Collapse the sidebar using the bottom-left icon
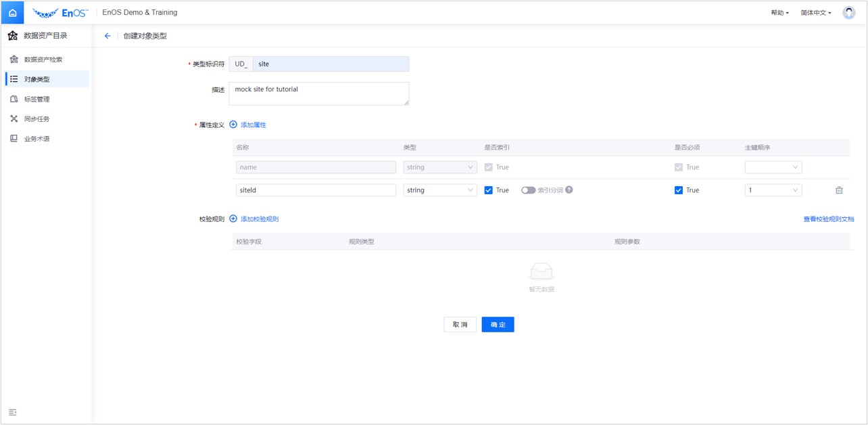This screenshot has width=868, height=425. (x=13, y=412)
